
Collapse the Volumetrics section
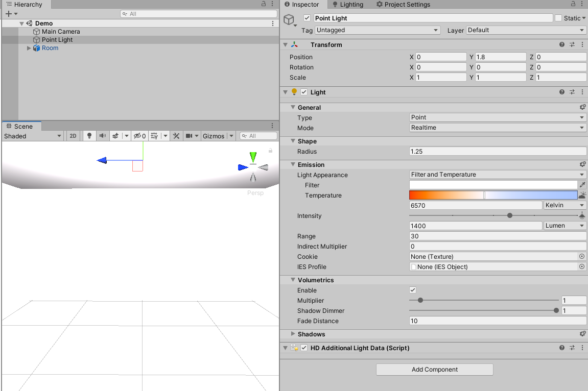(293, 280)
